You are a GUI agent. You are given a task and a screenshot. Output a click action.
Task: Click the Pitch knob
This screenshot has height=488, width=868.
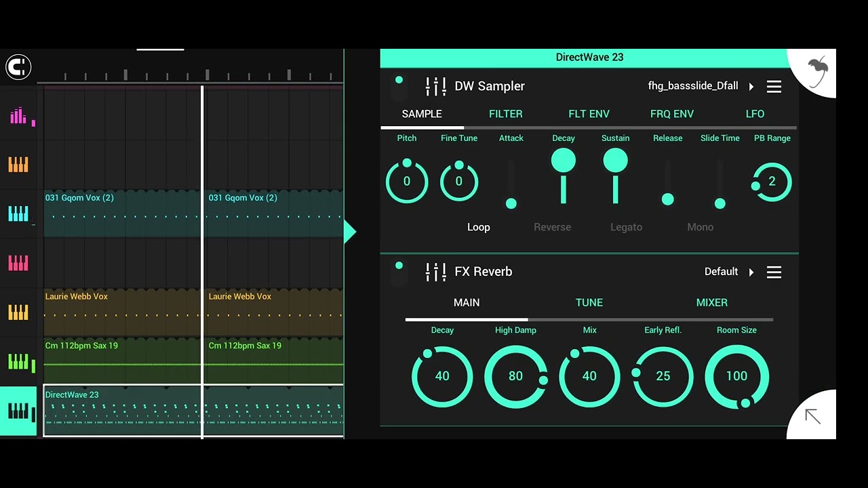coord(407,180)
